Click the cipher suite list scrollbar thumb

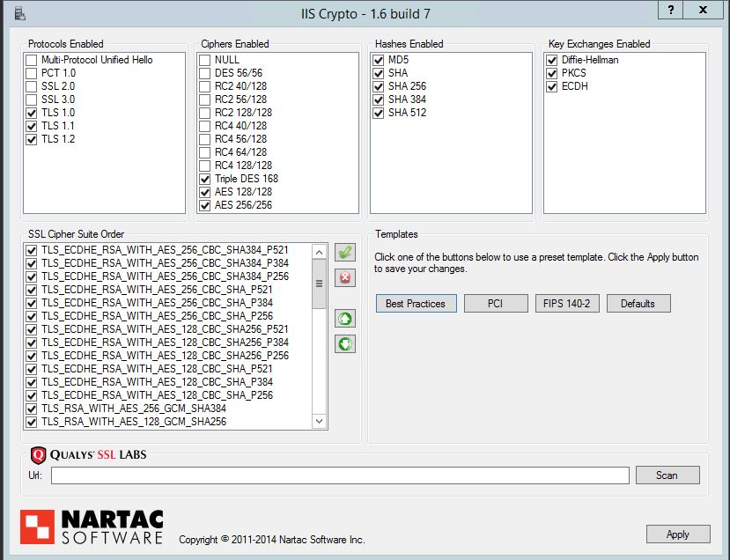(x=319, y=284)
